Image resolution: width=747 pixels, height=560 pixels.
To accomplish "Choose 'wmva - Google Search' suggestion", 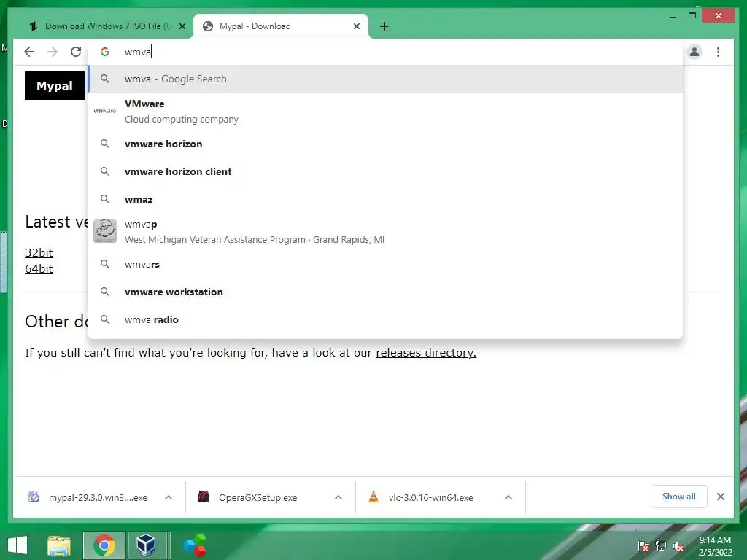I will [x=385, y=79].
